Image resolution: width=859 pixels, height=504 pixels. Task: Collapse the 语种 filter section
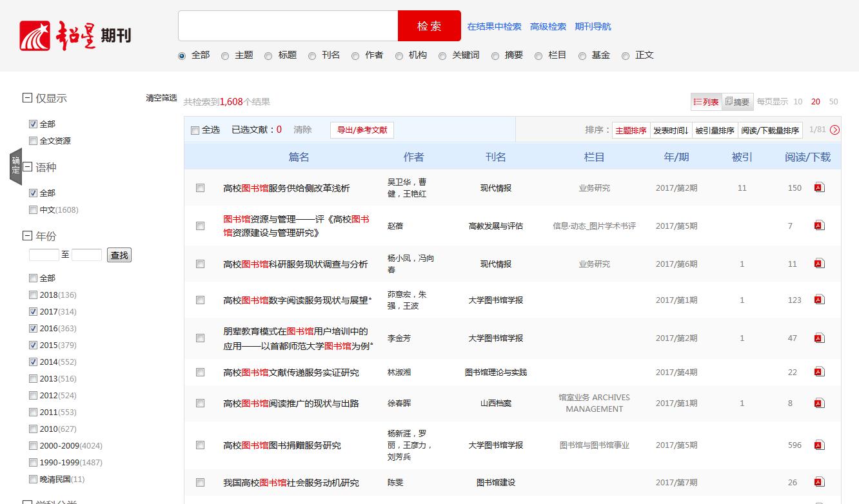pos(27,167)
